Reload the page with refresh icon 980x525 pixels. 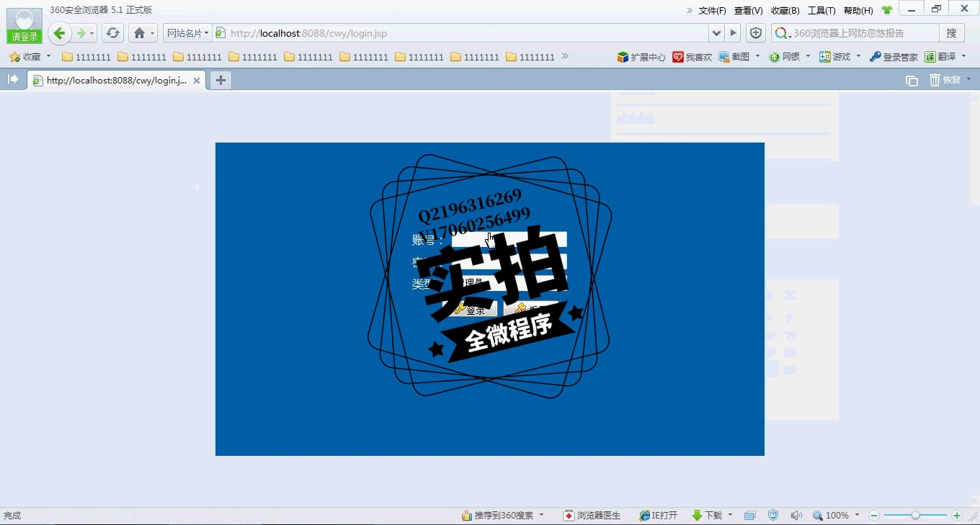click(x=112, y=33)
